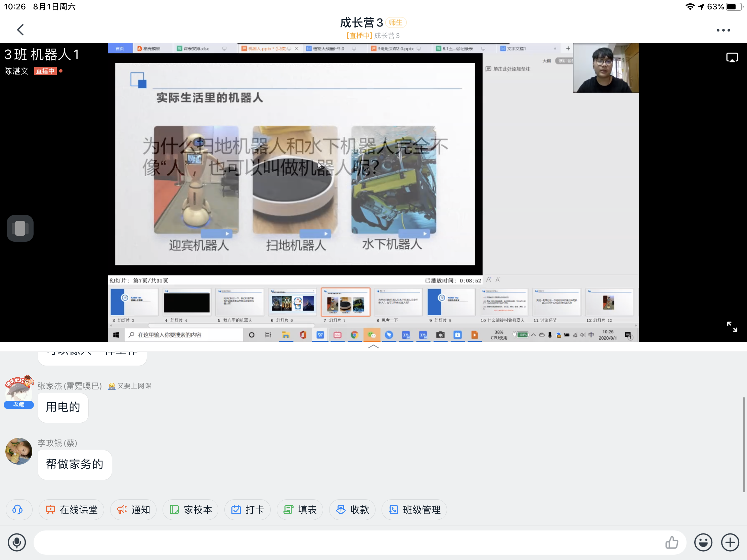Click the orange video player icon in the taskbar
The image size is (747, 560).
[475, 335]
